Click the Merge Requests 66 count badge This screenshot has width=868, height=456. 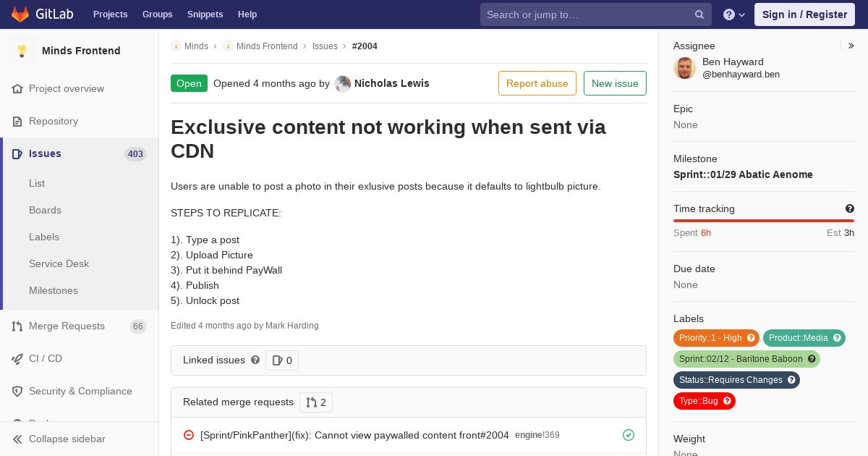pos(138,326)
